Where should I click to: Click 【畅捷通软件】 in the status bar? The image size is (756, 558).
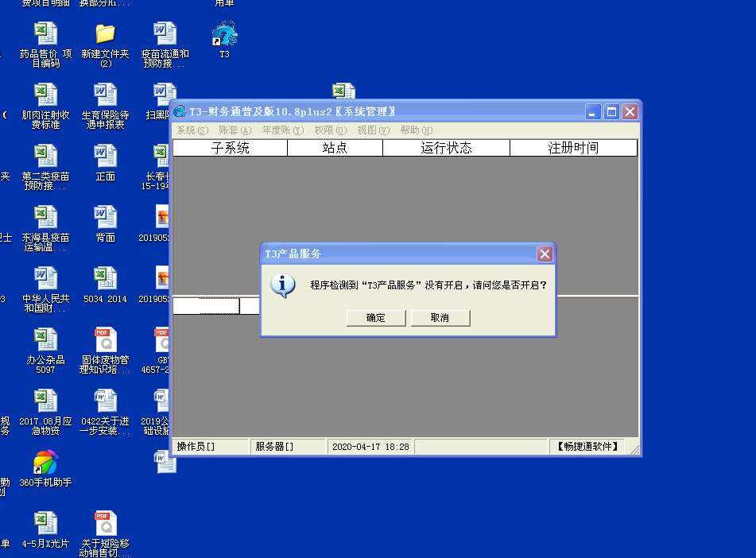pos(587,447)
